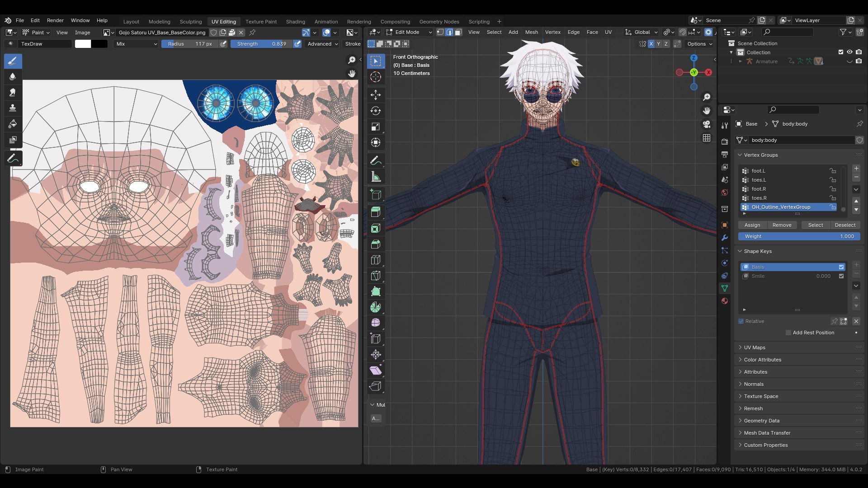Add a new vertex group with plus button
Viewport: 868px width, 488px height.
coord(856,169)
